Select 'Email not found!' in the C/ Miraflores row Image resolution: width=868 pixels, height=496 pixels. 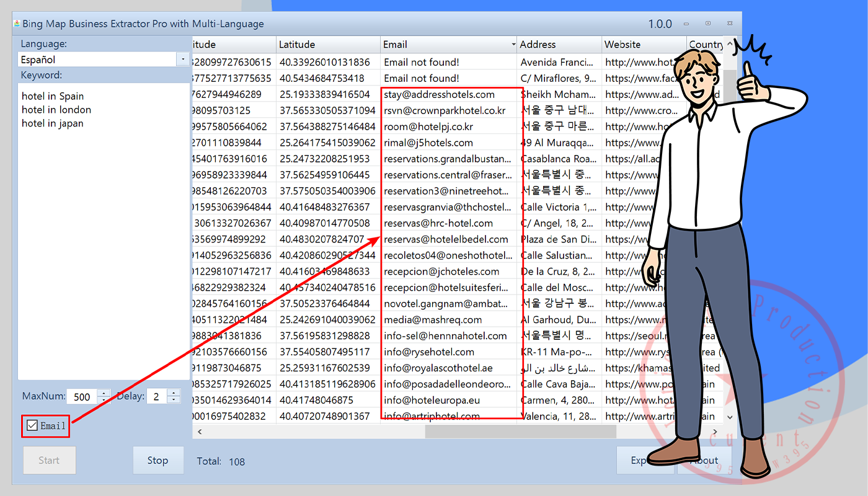pyautogui.click(x=449, y=78)
